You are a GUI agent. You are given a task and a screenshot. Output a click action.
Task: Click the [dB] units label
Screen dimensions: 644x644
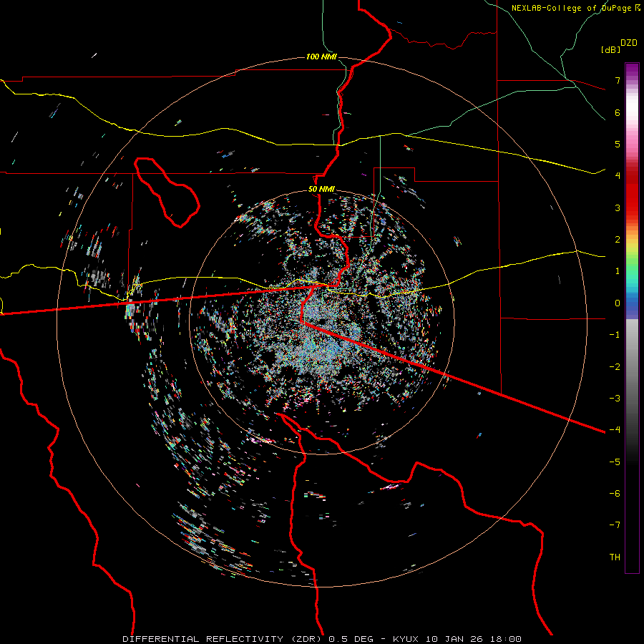pyautogui.click(x=610, y=49)
